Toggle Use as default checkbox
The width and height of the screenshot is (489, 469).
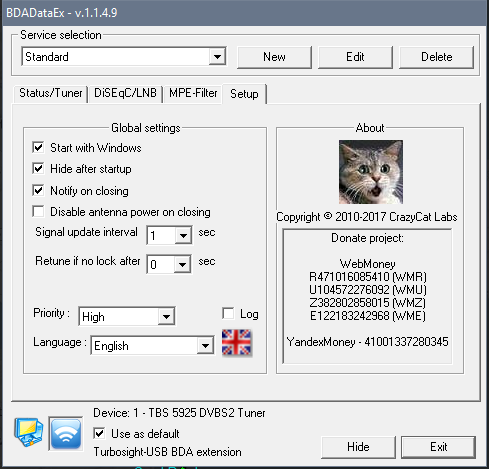pos(99,433)
